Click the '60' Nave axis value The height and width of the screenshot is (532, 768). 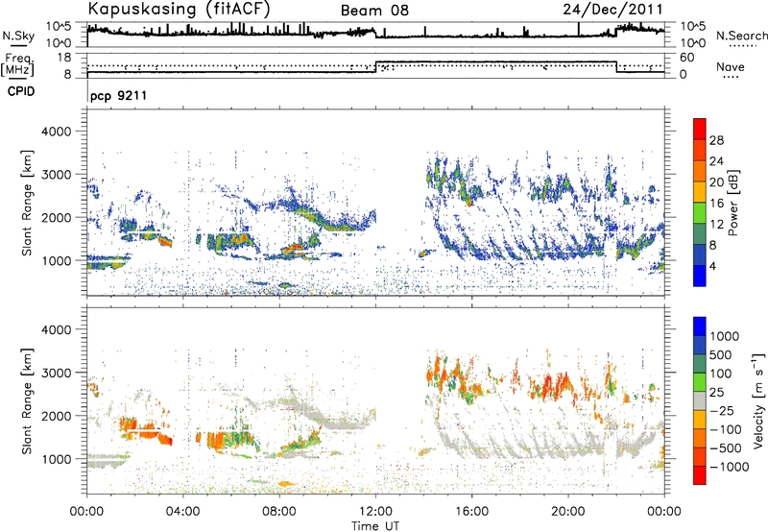pyautogui.click(x=686, y=58)
